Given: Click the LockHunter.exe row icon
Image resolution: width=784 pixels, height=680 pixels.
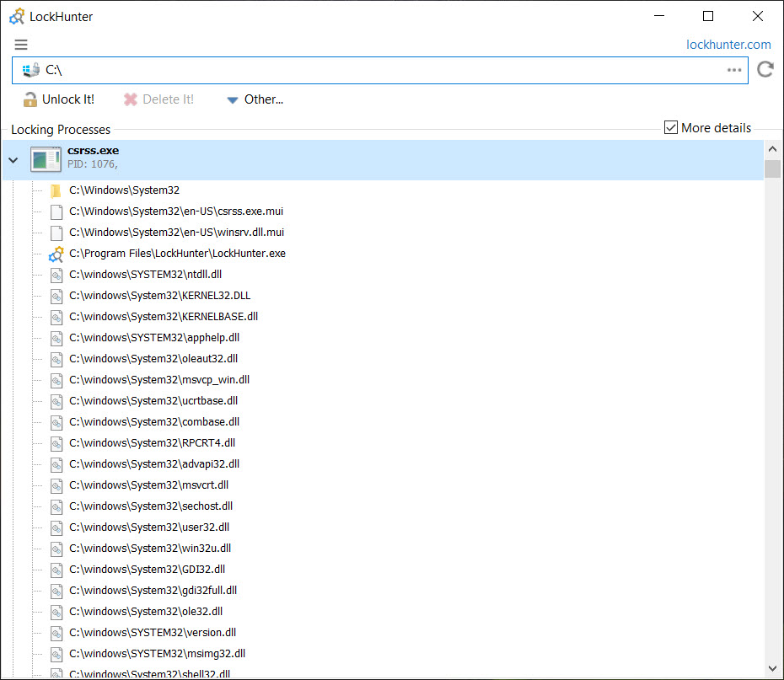Looking at the screenshot, I should [x=56, y=254].
